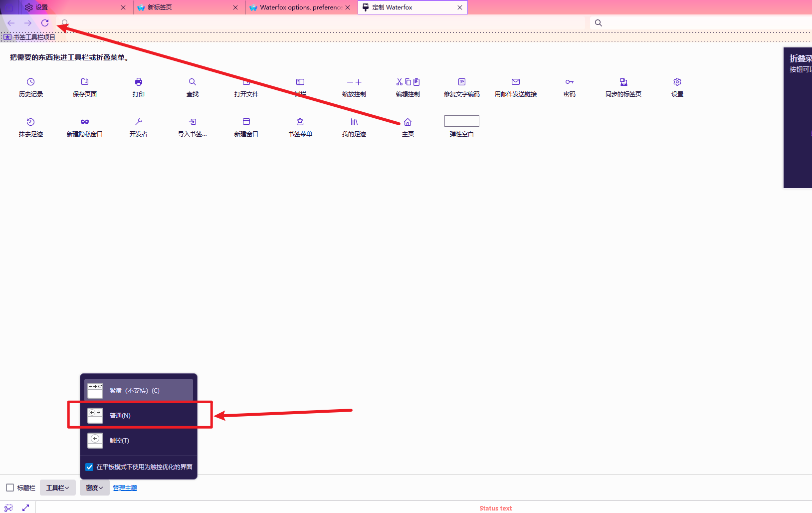Select the 新建窗口 new window icon
Viewport: 812px width, 513px height.
[x=246, y=122]
